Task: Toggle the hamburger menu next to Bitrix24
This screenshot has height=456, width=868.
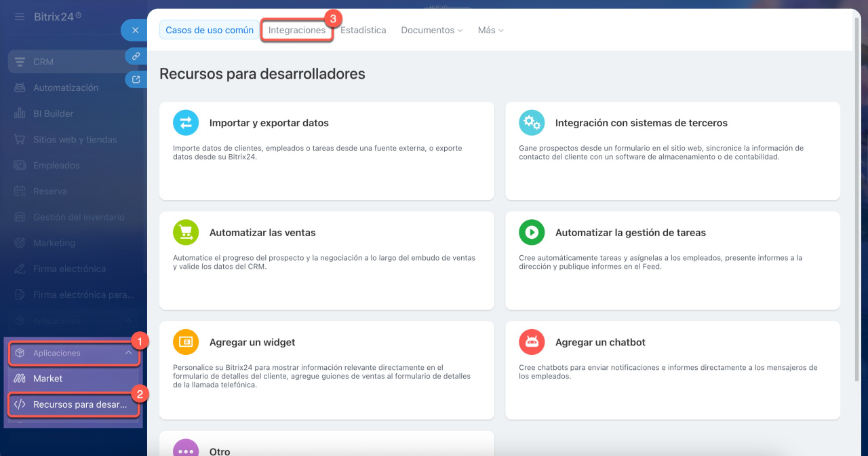Action: click(x=20, y=16)
